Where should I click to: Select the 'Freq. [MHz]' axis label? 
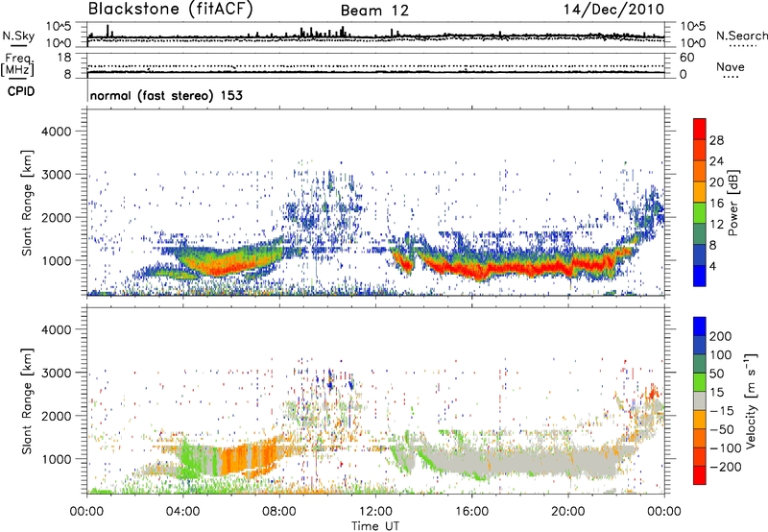pyautogui.click(x=17, y=65)
